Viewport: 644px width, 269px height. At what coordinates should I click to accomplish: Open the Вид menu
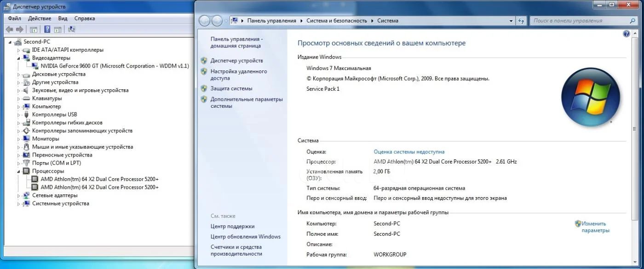tap(63, 18)
